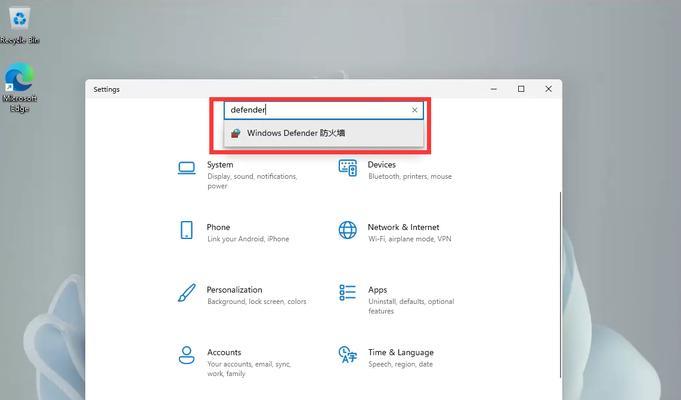Click the Windows Defender firewall result icon
Viewport: 681px width, 400px height.
236,133
